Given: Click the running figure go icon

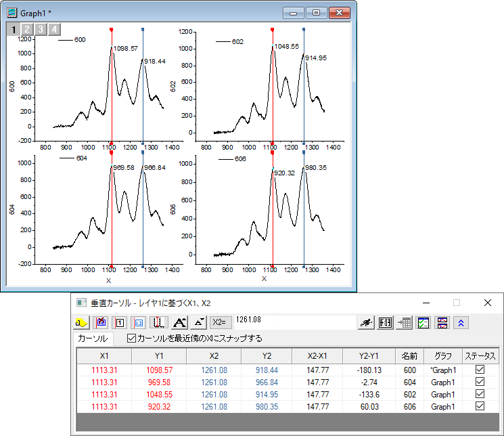Looking at the screenshot, I should [x=366, y=322].
